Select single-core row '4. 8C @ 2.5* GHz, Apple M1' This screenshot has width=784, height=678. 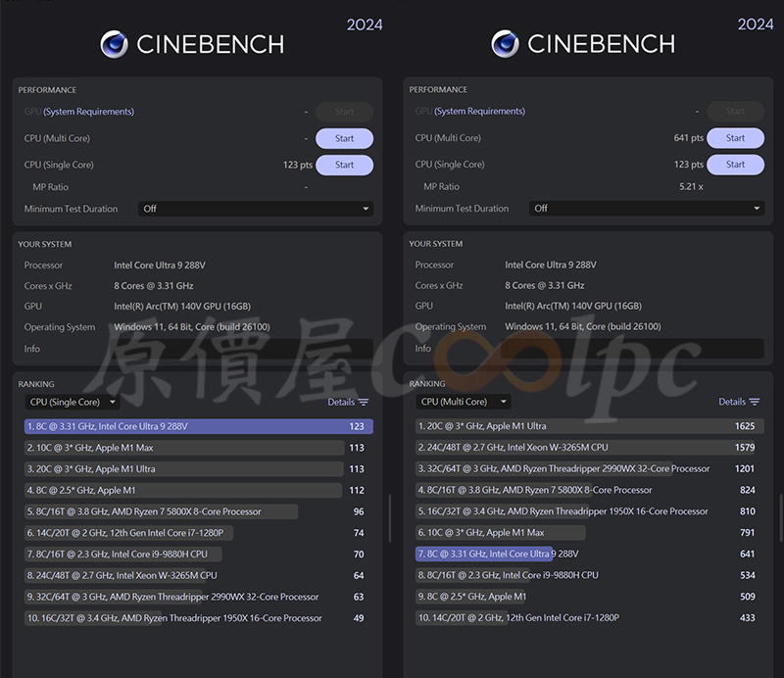[199, 491]
